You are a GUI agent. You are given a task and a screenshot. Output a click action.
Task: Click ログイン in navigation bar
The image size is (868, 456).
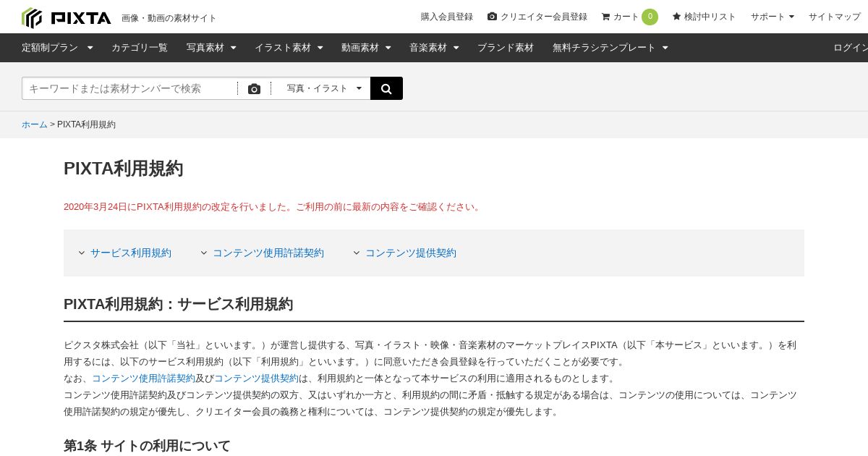851,48
